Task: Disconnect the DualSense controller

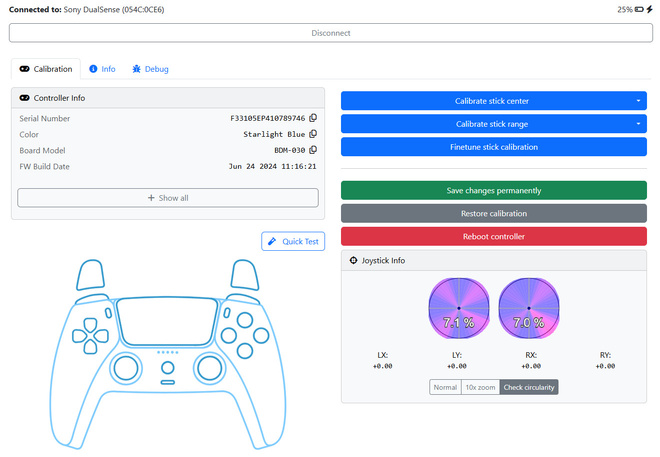Action: (x=331, y=33)
